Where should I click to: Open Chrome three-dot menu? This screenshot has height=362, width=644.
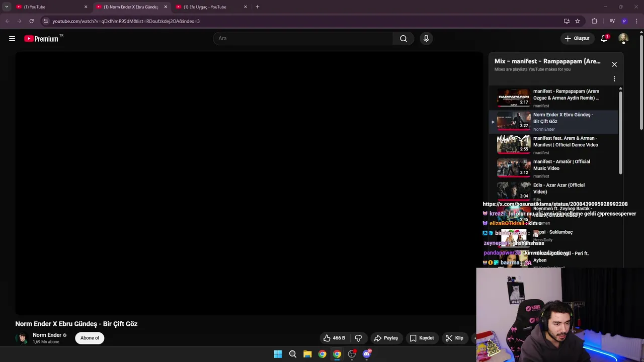coord(637,21)
